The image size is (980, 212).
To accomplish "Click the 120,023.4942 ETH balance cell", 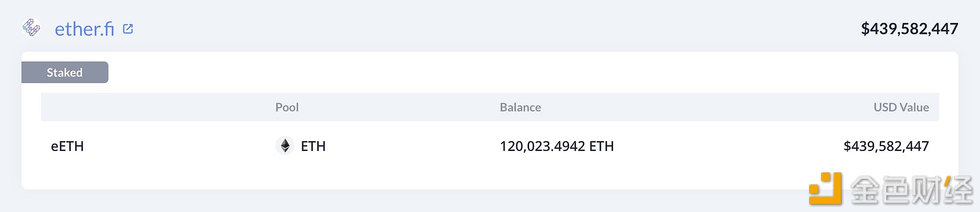I will coord(556,146).
